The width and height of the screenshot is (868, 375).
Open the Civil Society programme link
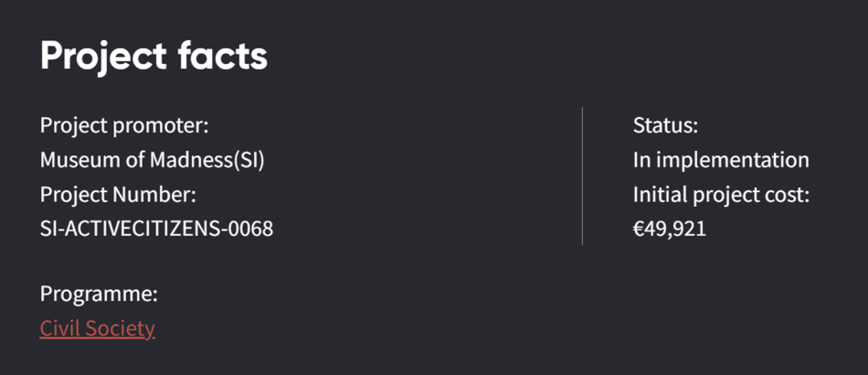(97, 328)
